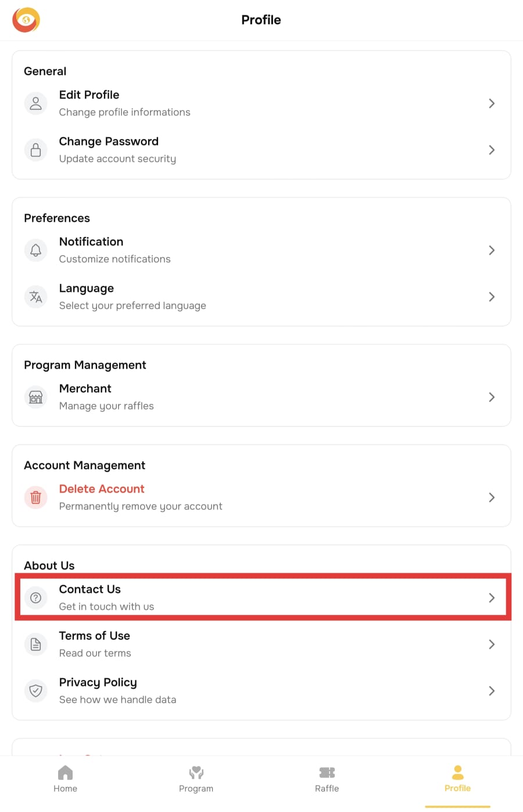Screen dimensions: 523x812
Task: Open the Program tab
Action: point(196,779)
